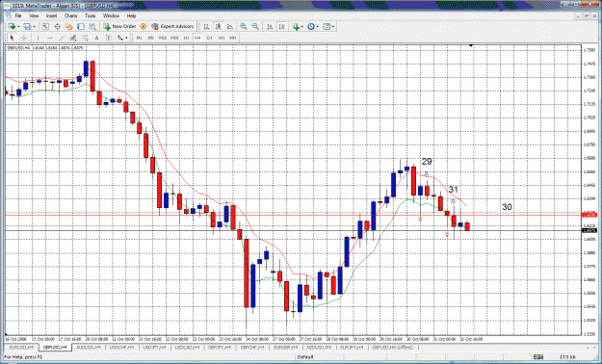Switch to the GBPUSD,H8 (offline) tab
The height and width of the screenshot is (364, 602).
tap(392, 347)
